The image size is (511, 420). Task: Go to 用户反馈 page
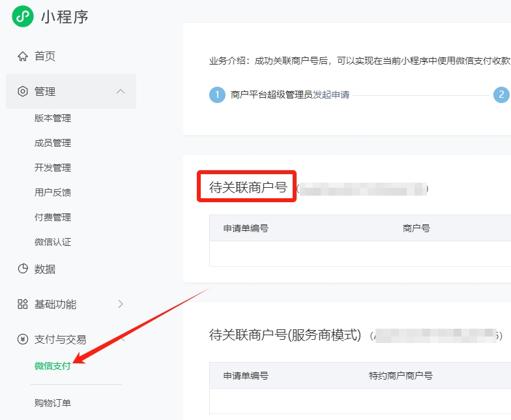pos(53,192)
